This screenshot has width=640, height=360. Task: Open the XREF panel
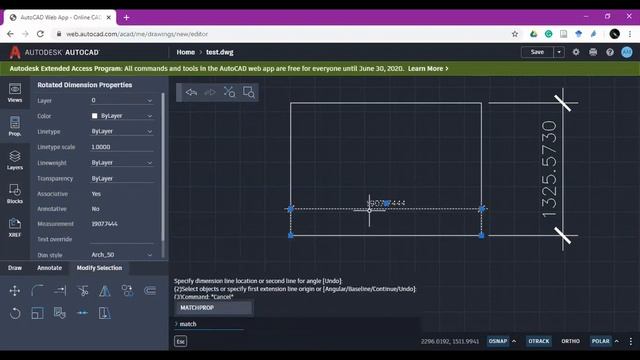click(x=15, y=227)
